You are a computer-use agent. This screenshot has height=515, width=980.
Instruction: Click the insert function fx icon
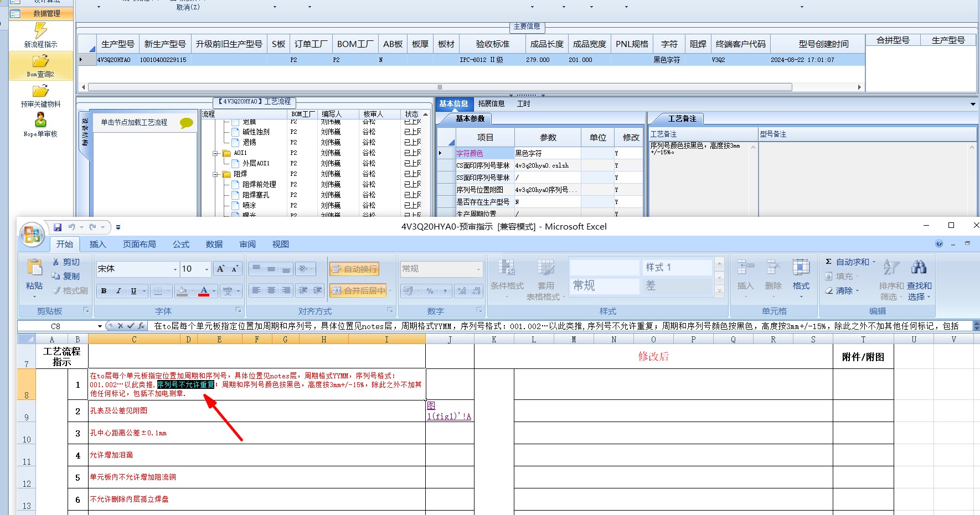click(142, 326)
